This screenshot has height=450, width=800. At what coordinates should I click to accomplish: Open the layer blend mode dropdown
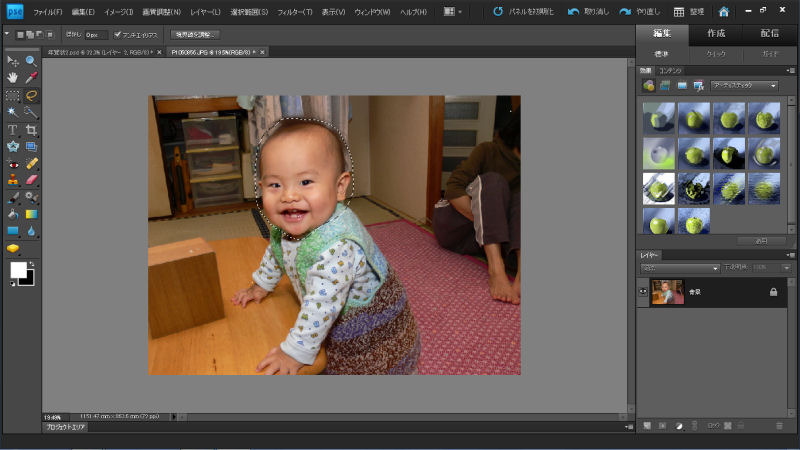pyautogui.click(x=682, y=268)
